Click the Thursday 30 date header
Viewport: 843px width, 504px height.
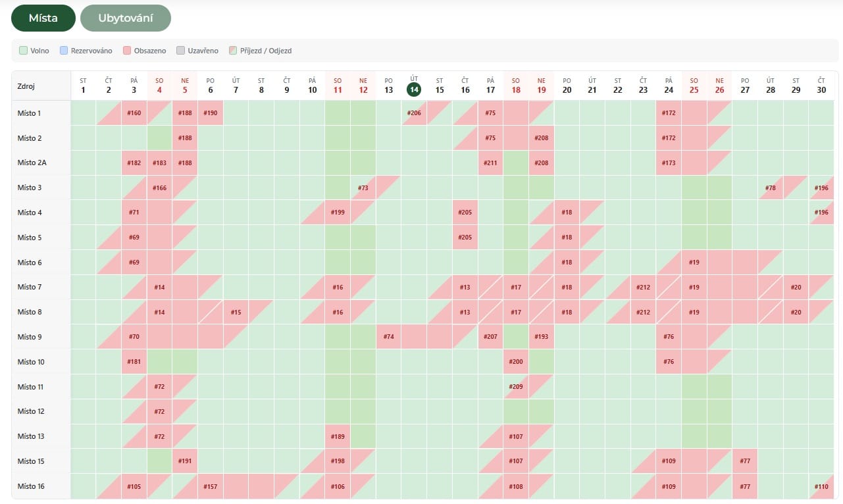[821, 86]
